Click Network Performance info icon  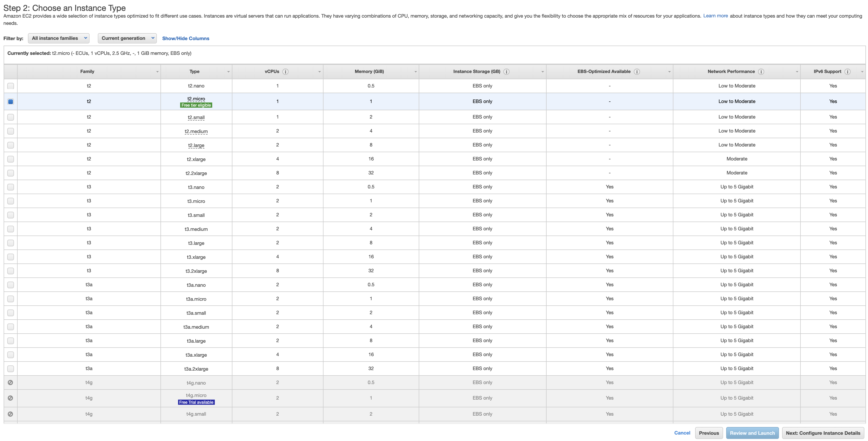point(761,71)
